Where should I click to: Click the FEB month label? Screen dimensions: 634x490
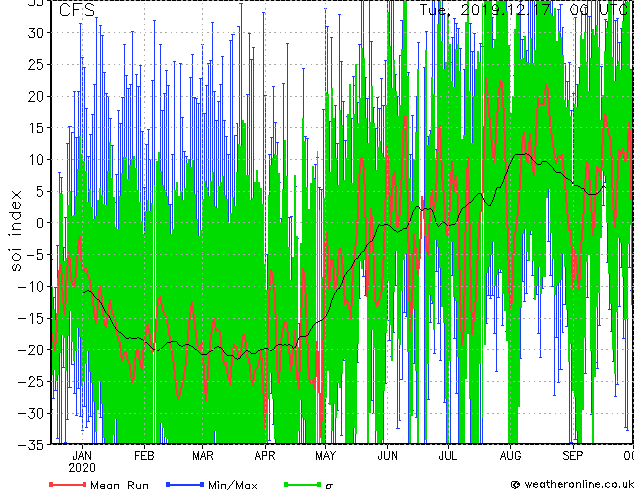tap(144, 456)
